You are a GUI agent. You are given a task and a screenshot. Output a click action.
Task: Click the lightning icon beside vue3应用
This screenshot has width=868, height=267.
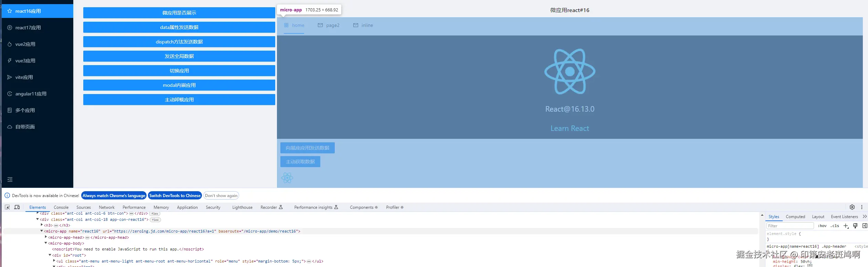click(10, 61)
